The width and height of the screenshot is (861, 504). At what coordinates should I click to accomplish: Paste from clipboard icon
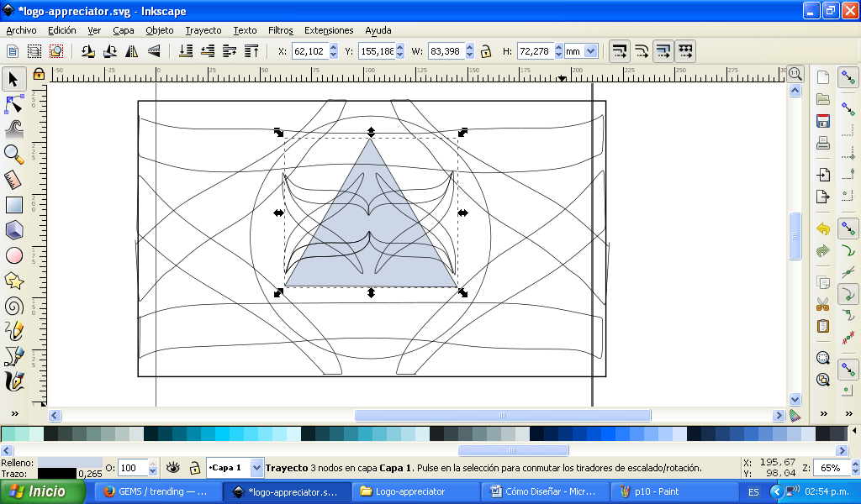[822, 326]
